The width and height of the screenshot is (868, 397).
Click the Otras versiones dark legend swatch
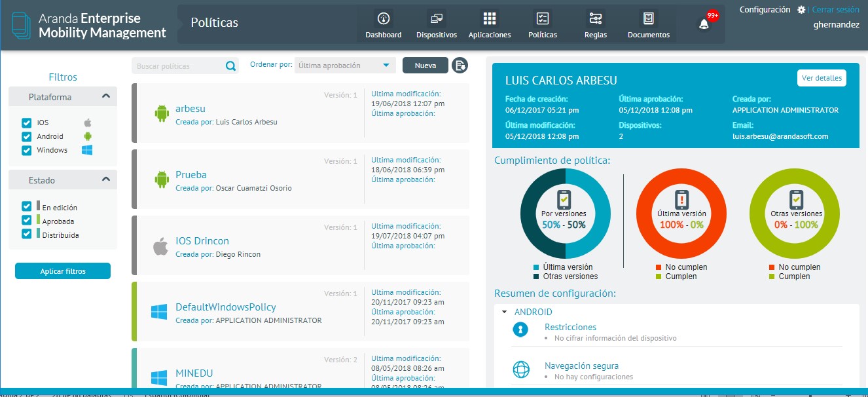click(536, 276)
